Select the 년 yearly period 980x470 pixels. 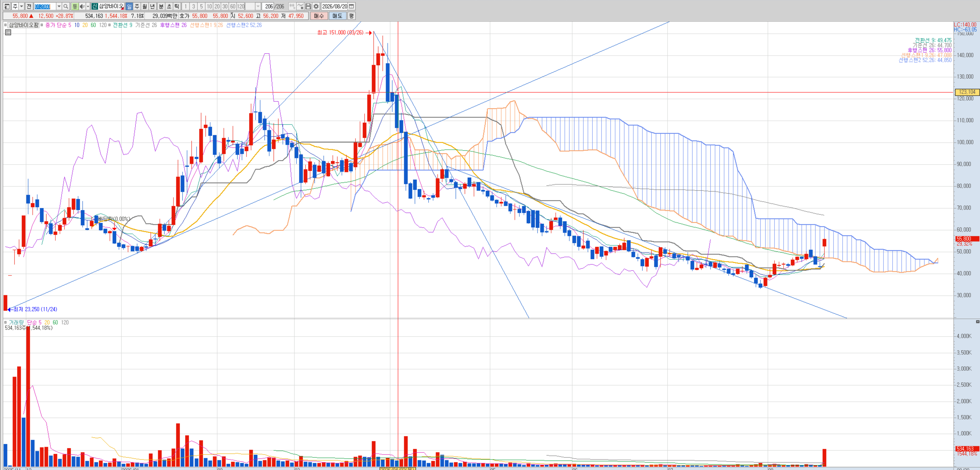[x=152, y=7]
